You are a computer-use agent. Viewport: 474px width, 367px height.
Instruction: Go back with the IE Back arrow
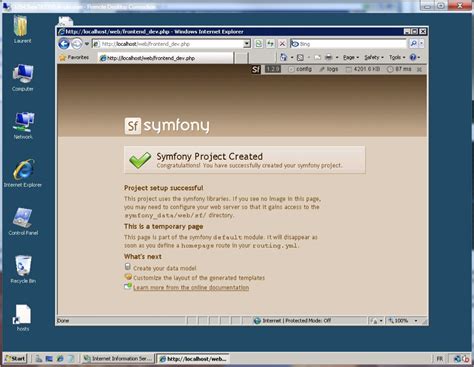(64, 44)
